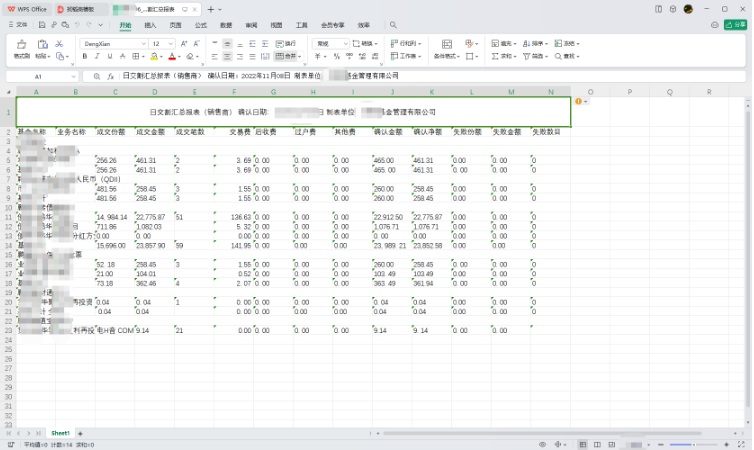Click the wrap text (换行) button
Screen dimensions: 754x450
tap(286, 44)
